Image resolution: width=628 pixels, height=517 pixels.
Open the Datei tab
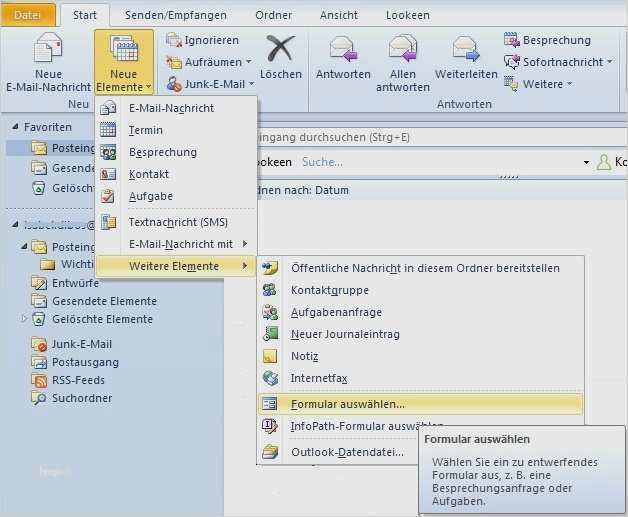click(28, 15)
